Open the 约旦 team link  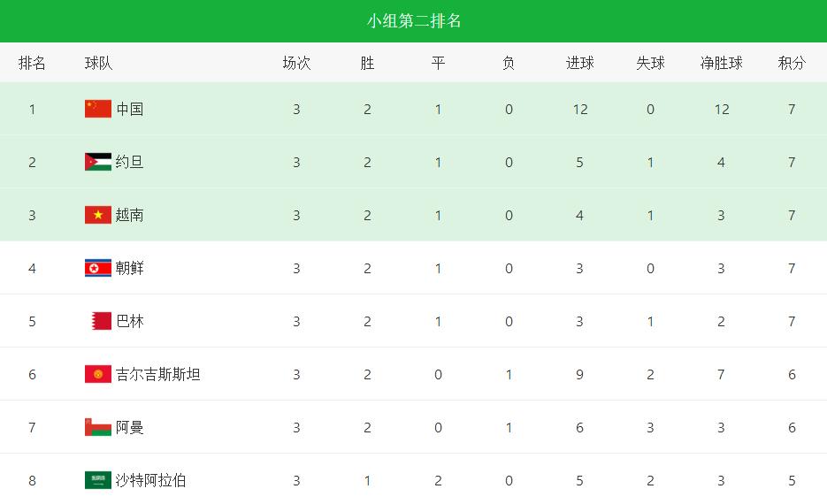click(x=130, y=162)
